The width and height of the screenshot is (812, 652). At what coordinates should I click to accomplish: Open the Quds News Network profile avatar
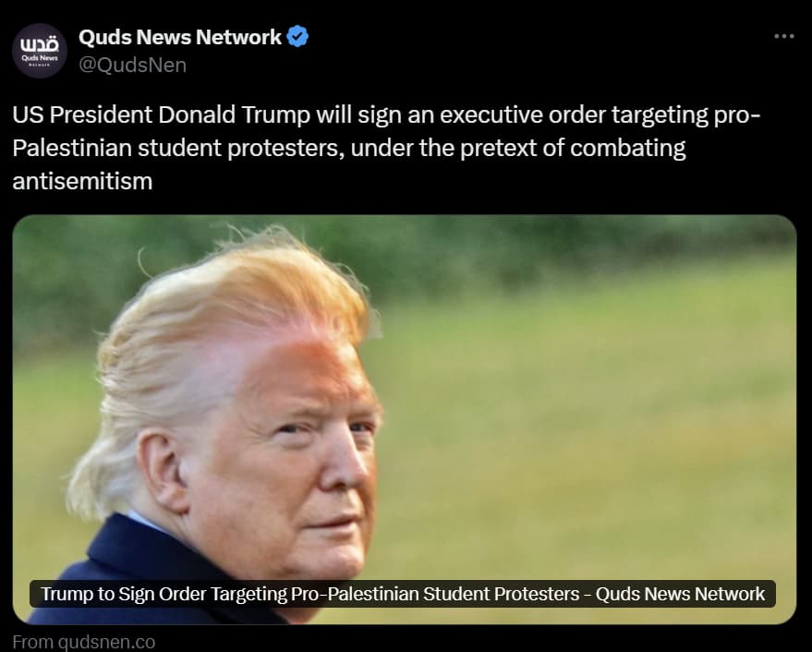click(x=40, y=51)
